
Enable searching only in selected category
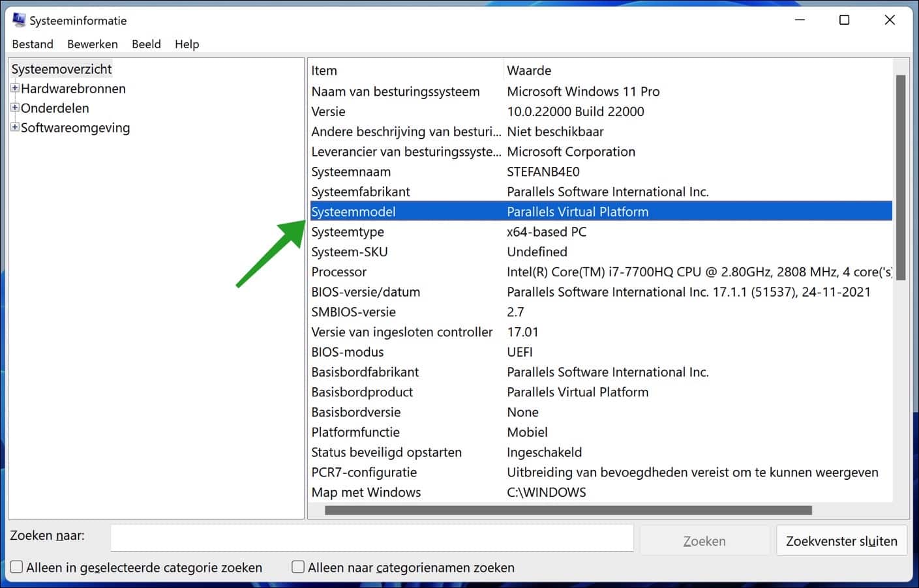tap(16, 567)
